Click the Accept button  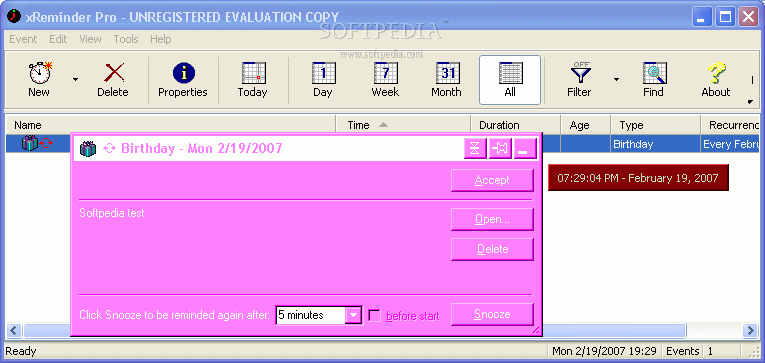click(492, 181)
